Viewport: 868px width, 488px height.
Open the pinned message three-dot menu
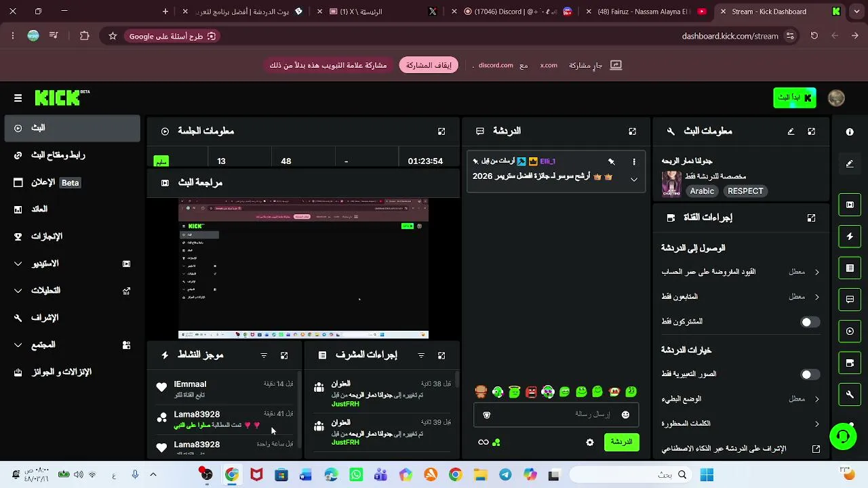[x=634, y=161]
